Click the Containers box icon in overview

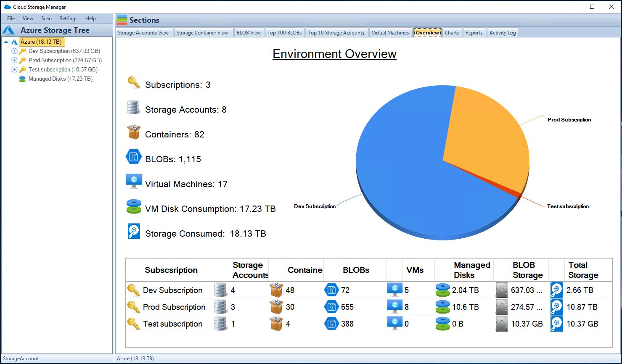tap(134, 132)
